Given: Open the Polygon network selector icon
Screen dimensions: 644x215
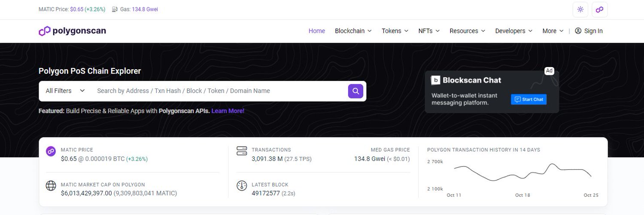Looking at the screenshot, I should [599, 9].
